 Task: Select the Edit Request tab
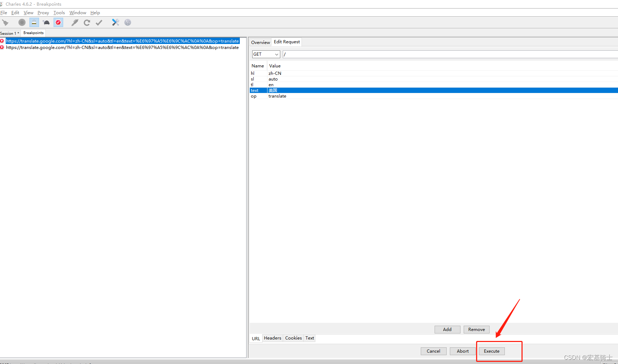[x=287, y=42]
